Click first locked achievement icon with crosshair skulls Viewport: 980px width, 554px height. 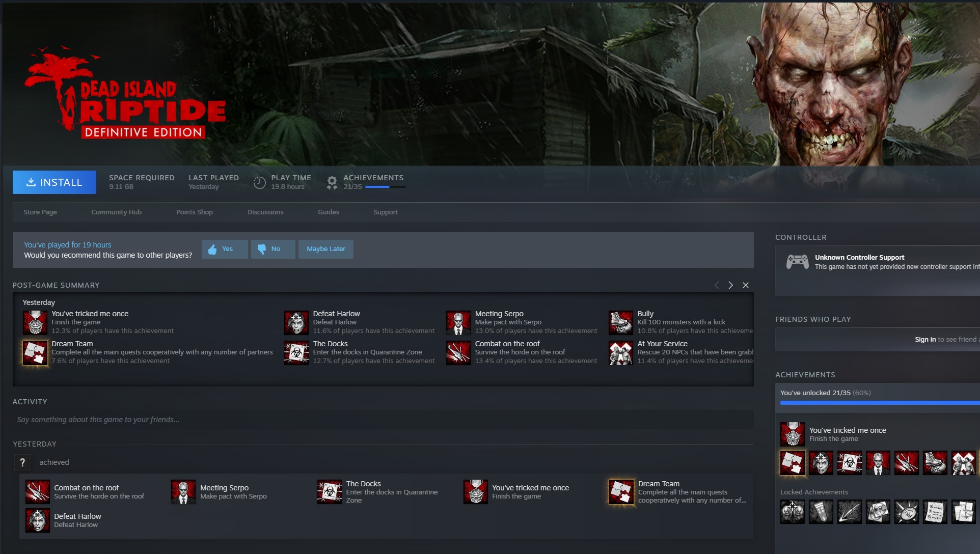793,512
